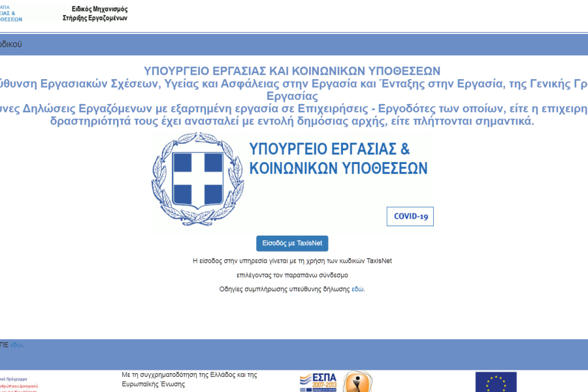Open the instructions link εδώ after δήλωσης

[x=357, y=289]
